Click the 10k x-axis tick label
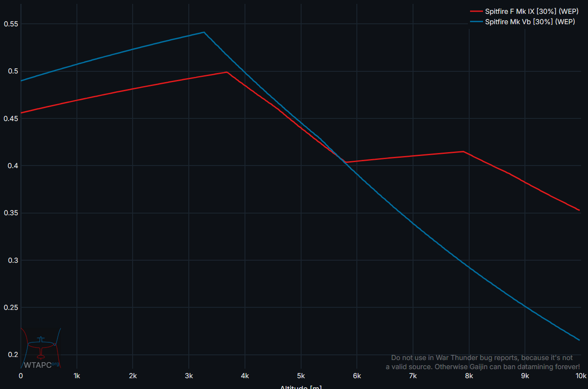This screenshot has height=389, width=588. [581, 376]
